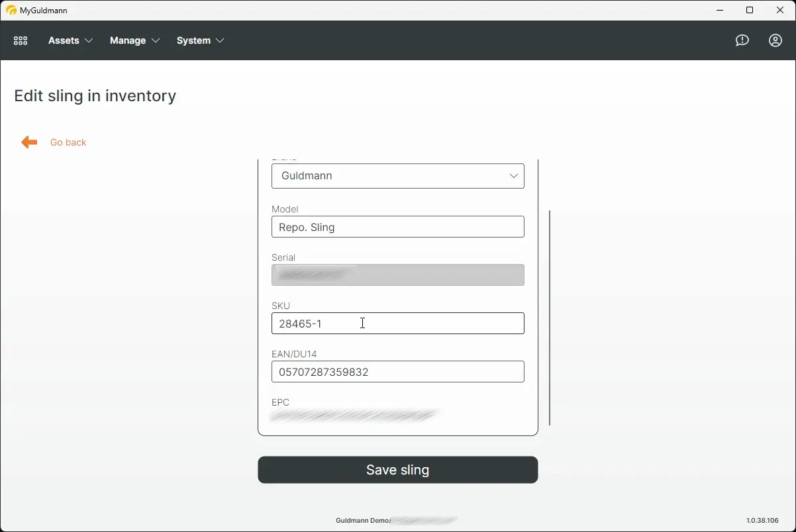Follow the Go back link
796x532 pixels.
click(68, 142)
